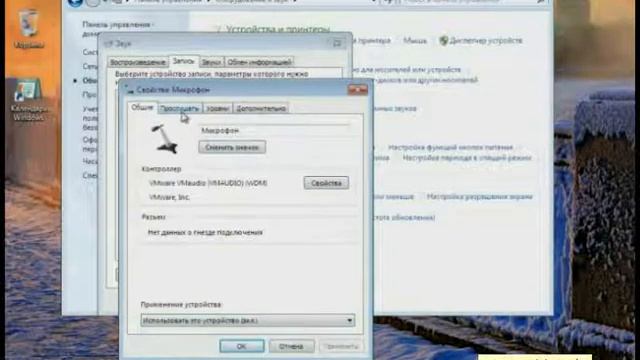This screenshot has height=360, width=640.
Task: Close the Звук window
Action: (x=337, y=43)
